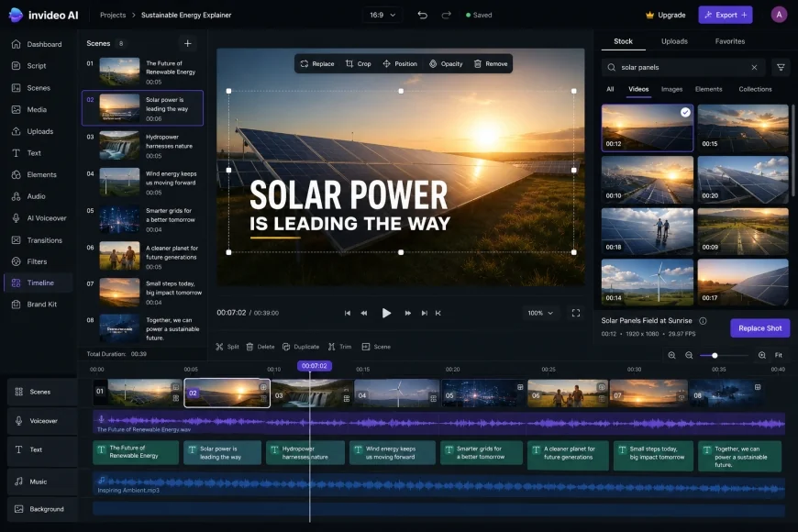This screenshot has width=798, height=532.
Task: Select scene 05 Smarter grids thumbnail
Action: pos(119,219)
